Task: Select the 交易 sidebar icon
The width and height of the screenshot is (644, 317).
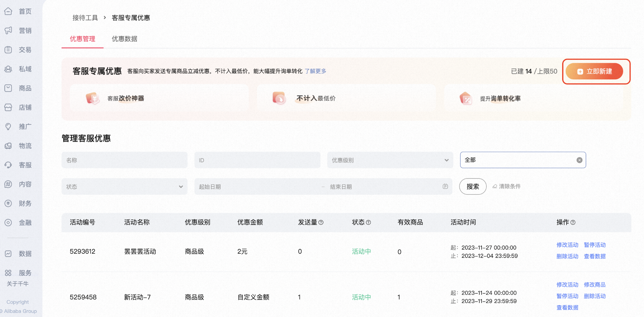Action: click(x=8, y=50)
